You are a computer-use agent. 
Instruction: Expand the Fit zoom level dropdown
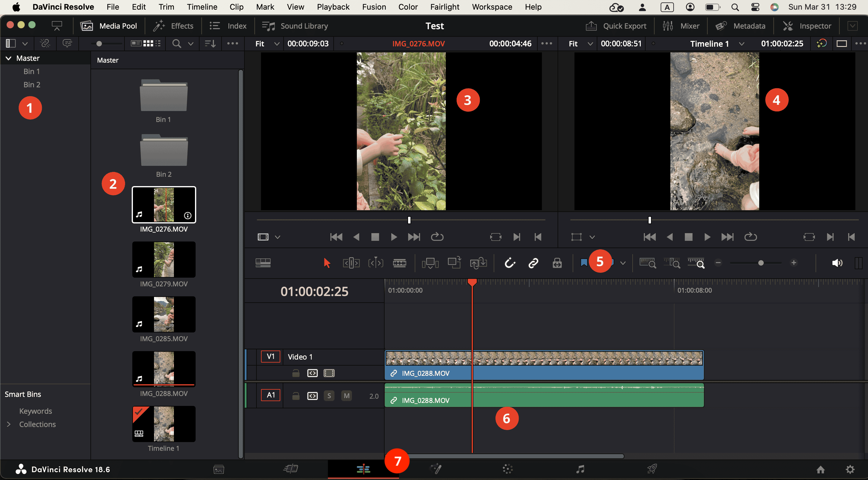pos(268,44)
